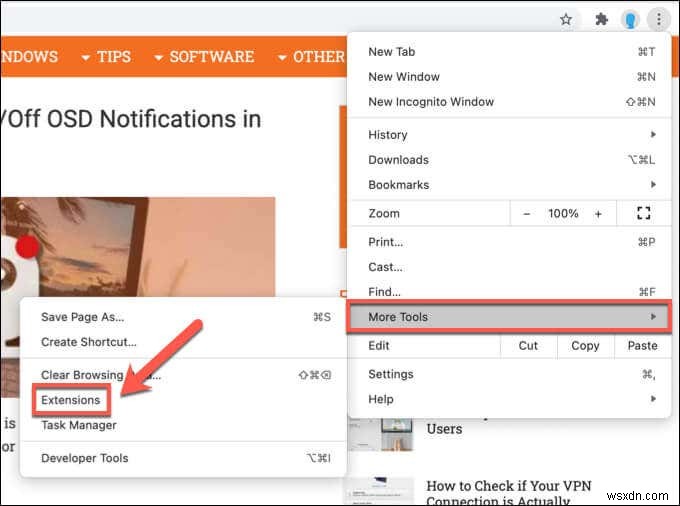The width and height of the screenshot is (680, 506).
Task: Select New Tab from the menu
Action: click(x=511, y=52)
